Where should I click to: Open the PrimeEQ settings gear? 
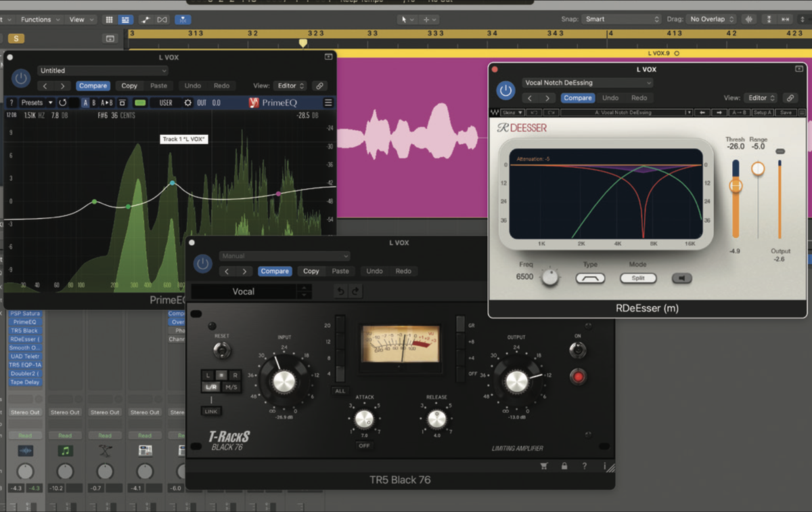pos(187,102)
